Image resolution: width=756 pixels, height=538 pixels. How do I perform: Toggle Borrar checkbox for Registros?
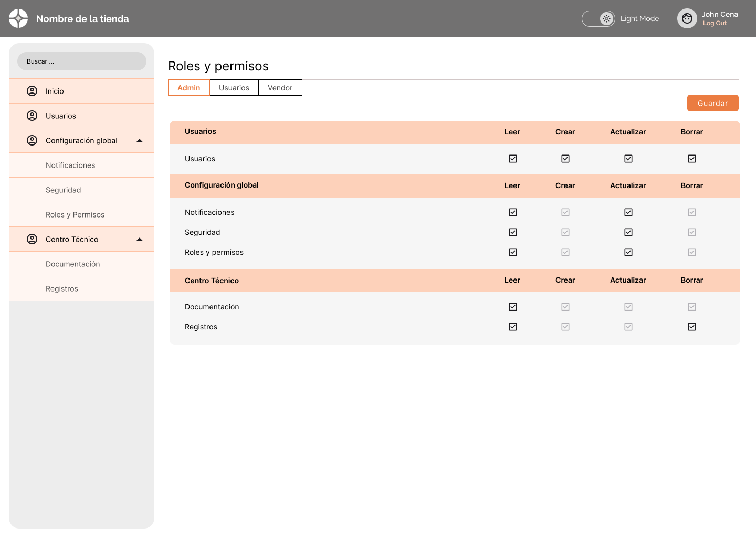[692, 327]
